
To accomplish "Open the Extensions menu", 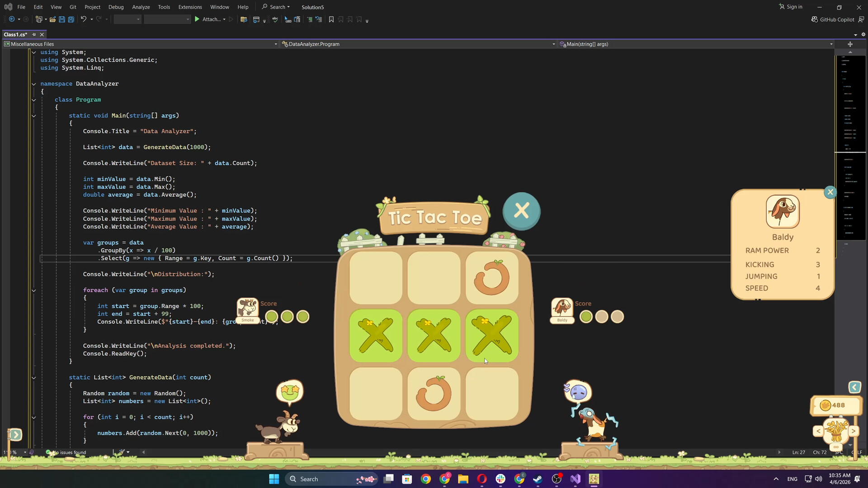I will coord(190,7).
